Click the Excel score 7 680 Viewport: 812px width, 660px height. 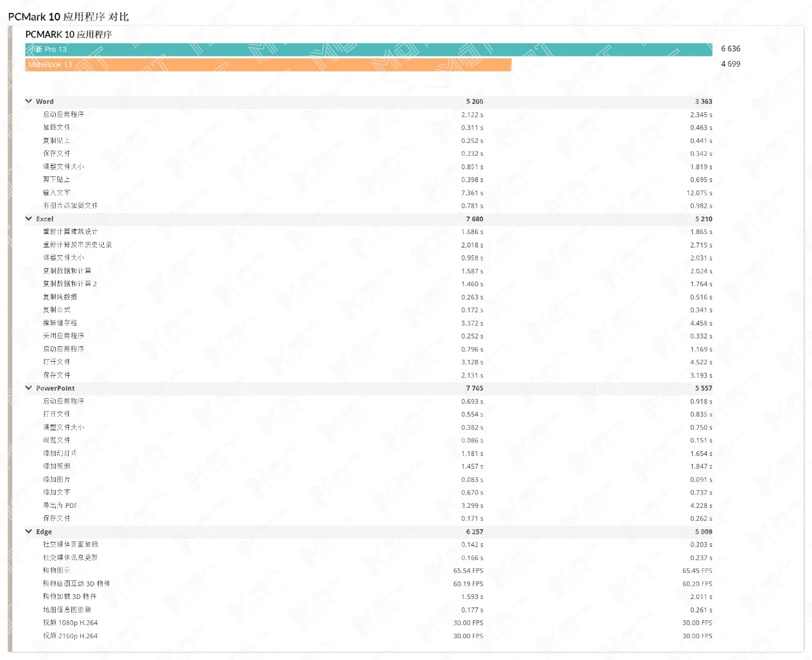[x=475, y=219]
